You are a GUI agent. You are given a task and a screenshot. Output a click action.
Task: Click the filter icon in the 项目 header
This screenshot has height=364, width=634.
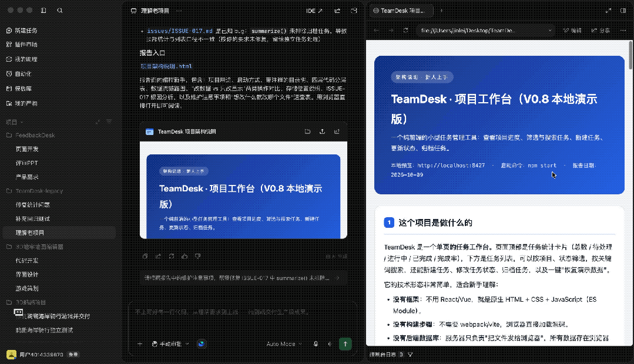click(109, 122)
